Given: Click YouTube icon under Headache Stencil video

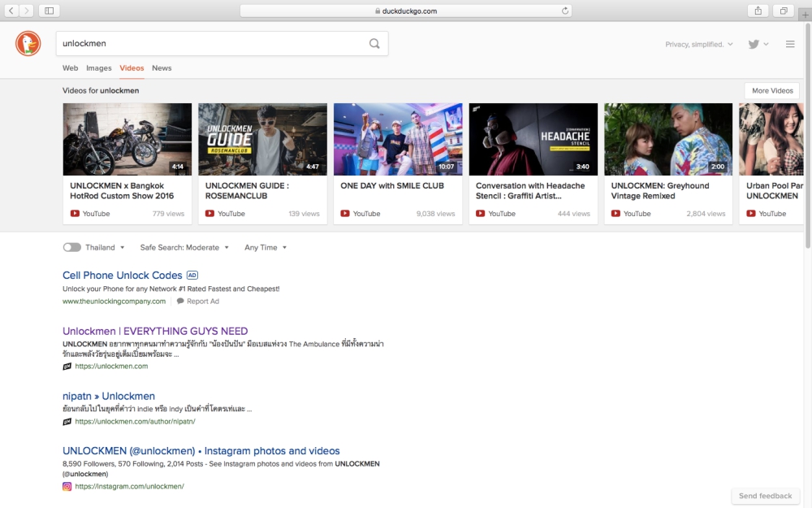Looking at the screenshot, I should click(x=481, y=213).
